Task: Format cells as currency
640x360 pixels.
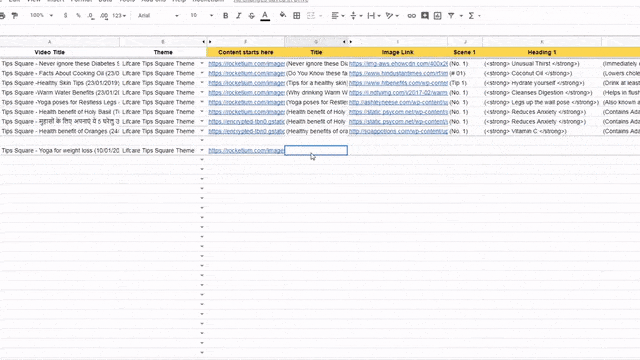Action: click(65, 16)
